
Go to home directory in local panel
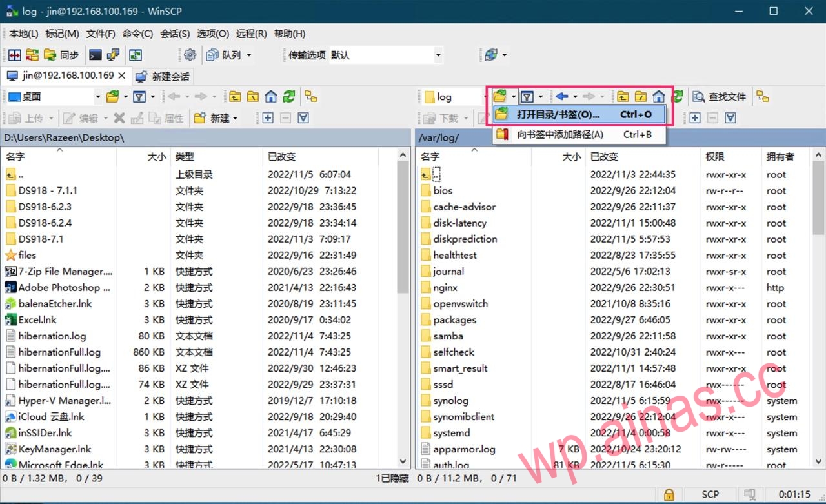271,97
